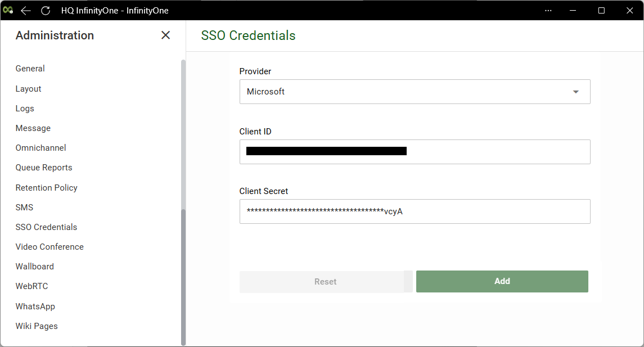The height and width of the screenshot is (347, 644).
Task: Click the Client Secret label
Action: pyautogui.click(x=264, y=191)
